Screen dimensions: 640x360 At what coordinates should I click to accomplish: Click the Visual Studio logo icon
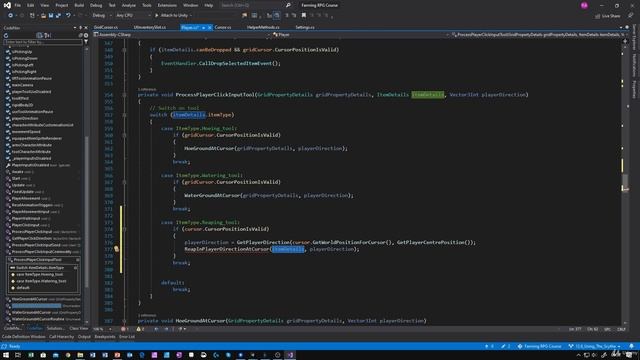click(7, 5)
